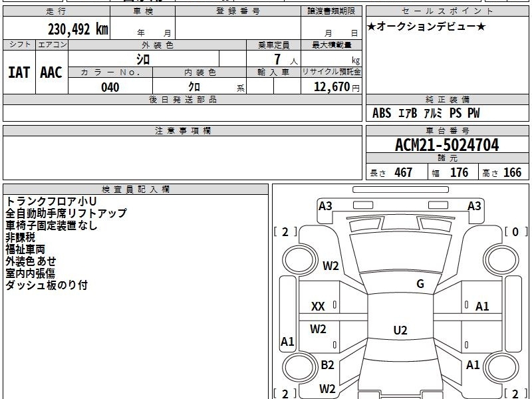Select the 最大積載量 header

pyautogui.click(x=331, y=45)
